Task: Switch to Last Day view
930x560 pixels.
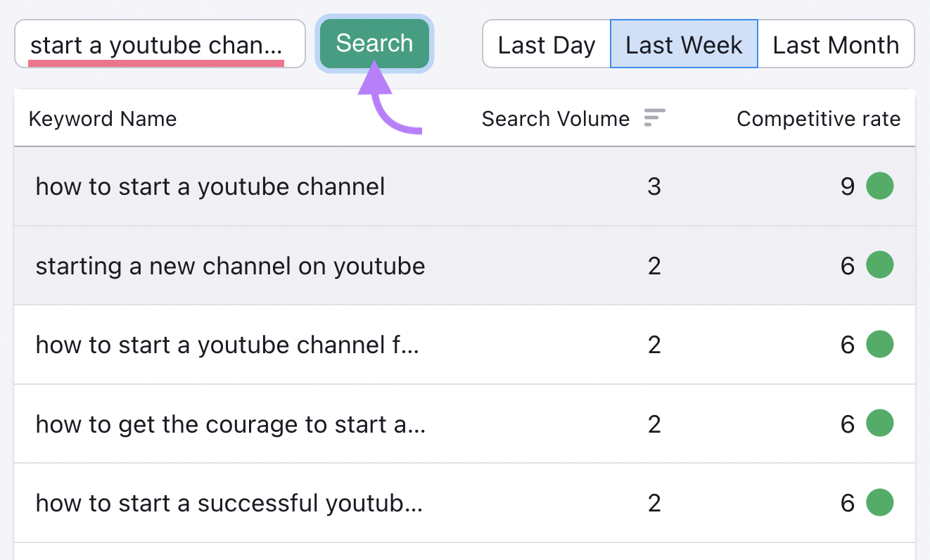Action: [x=546, y=44]
